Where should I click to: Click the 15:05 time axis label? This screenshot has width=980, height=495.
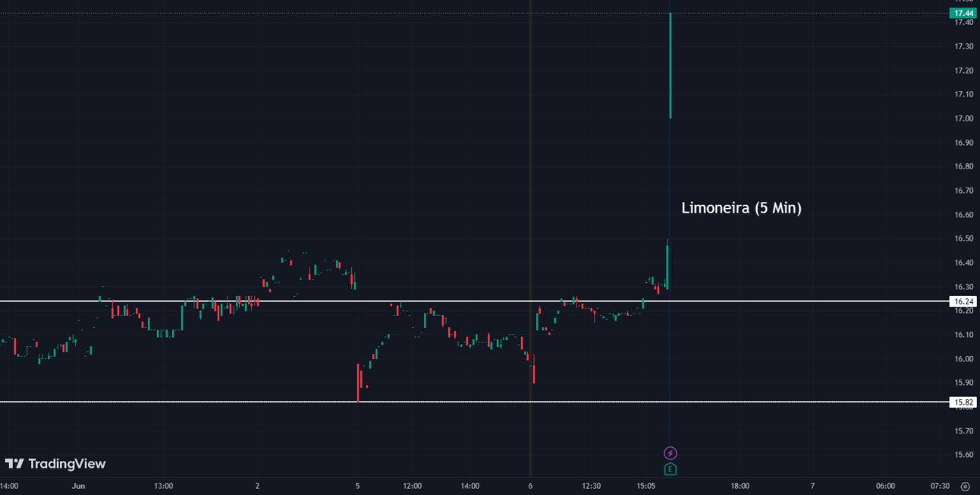click(645, 486)
